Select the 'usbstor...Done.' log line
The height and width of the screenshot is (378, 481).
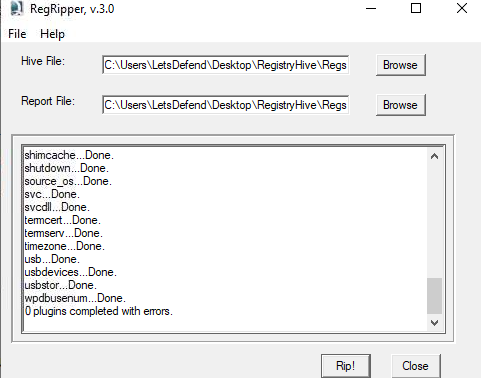(61, 285)
